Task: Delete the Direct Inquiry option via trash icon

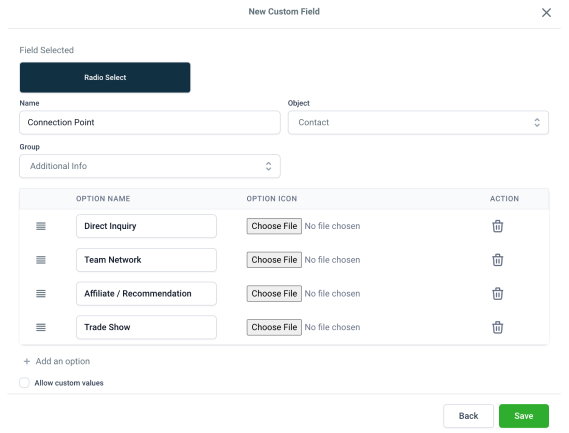Action: (498, 226)
